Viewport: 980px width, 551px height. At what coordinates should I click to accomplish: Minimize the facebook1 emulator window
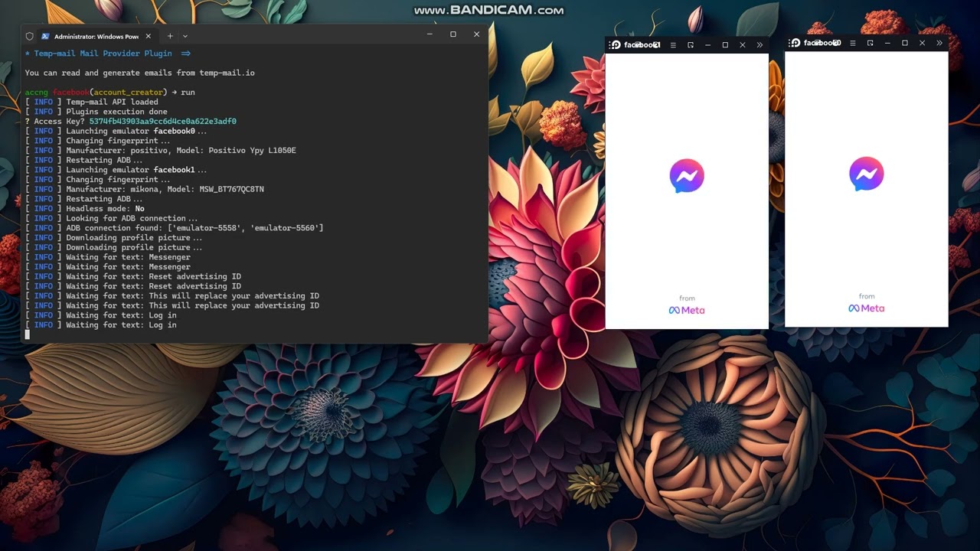[x=707, y=45]
